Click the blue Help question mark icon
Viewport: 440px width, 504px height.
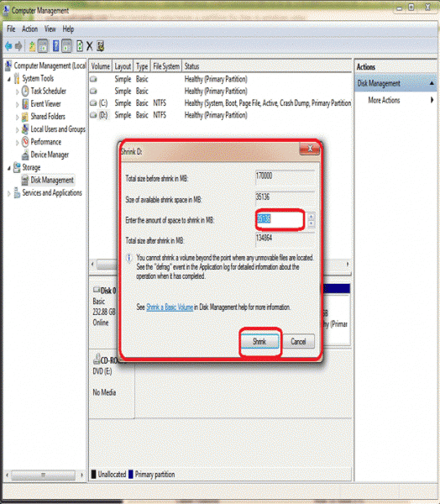(x=56, y=46)
